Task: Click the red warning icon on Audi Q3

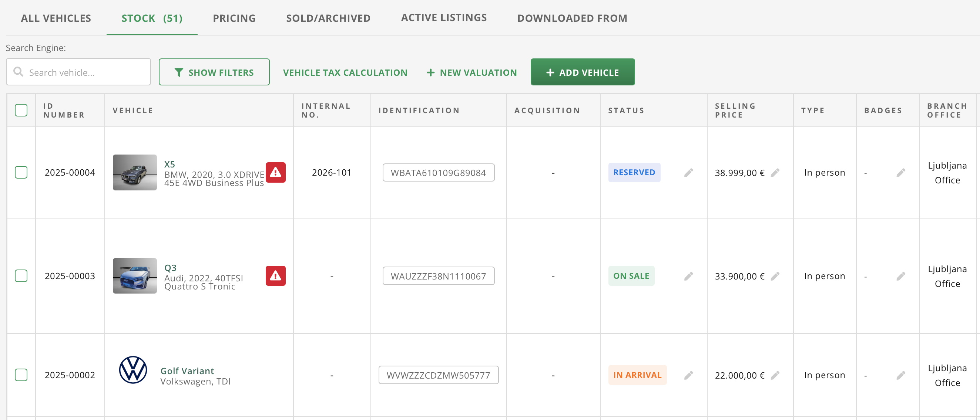Action: (x=275, y=276)
